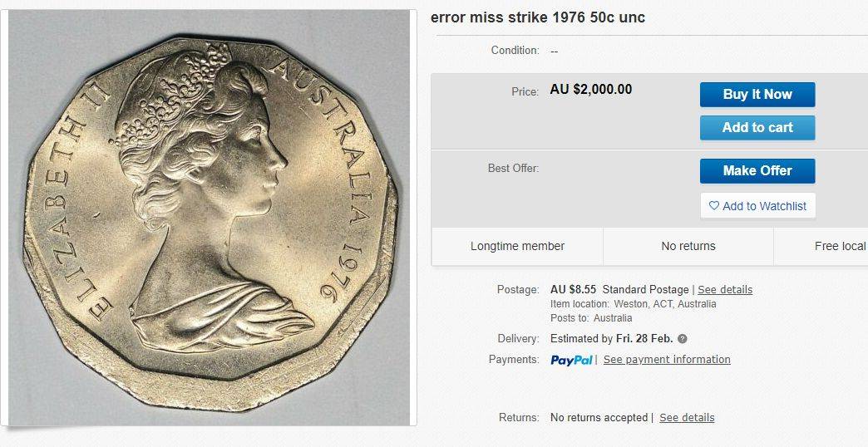Click the Weston, ACT item location text
Image resolution: width=868 pixels, height=447 pixels.
[x=665, y=304]
